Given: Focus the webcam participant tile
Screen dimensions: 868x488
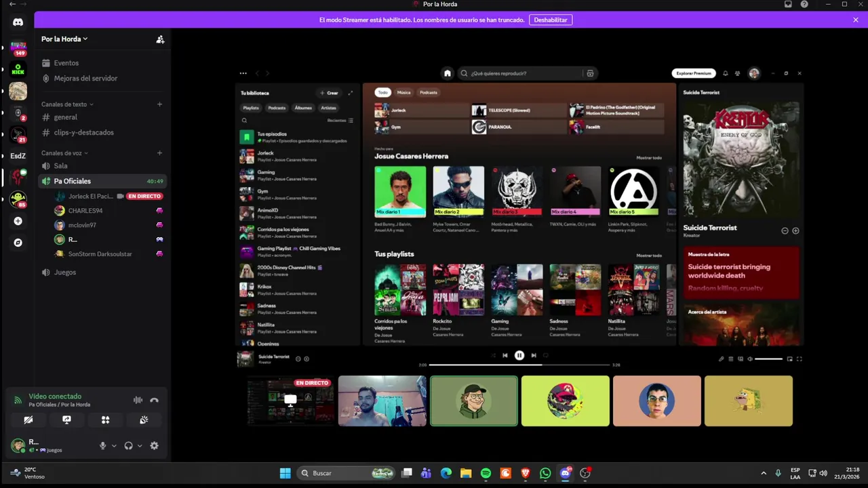Looking at the screenshot, I should point(382,401).
